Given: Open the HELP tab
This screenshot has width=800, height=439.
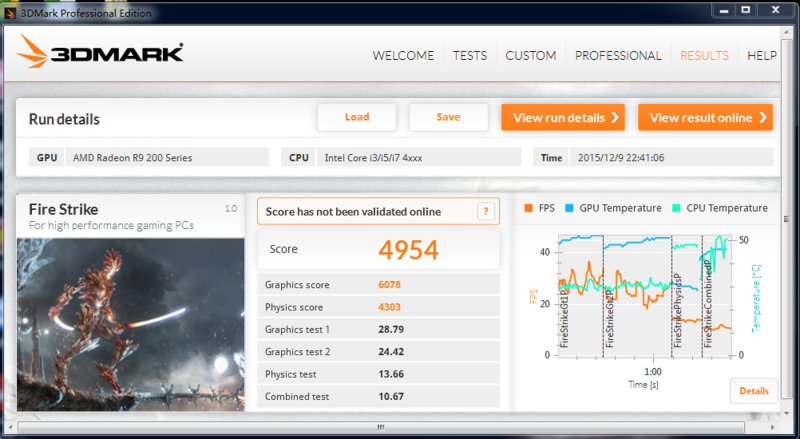Looking at the screenshot, I should pos(762,56).
